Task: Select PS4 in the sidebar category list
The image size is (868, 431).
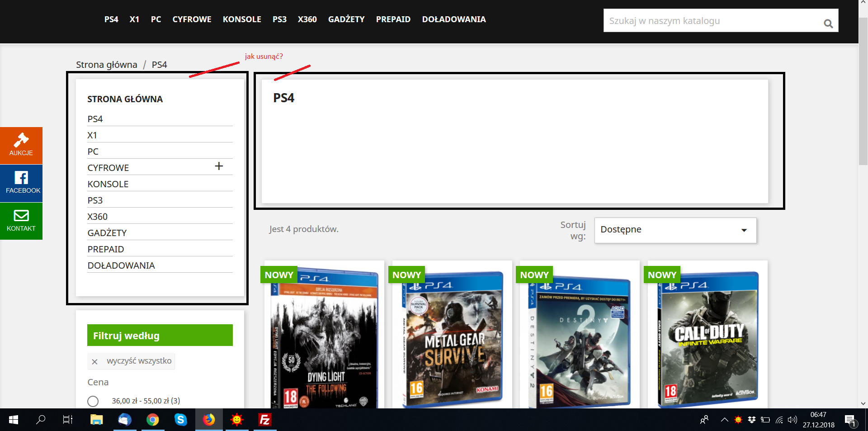Action: (x=95, y=119)
